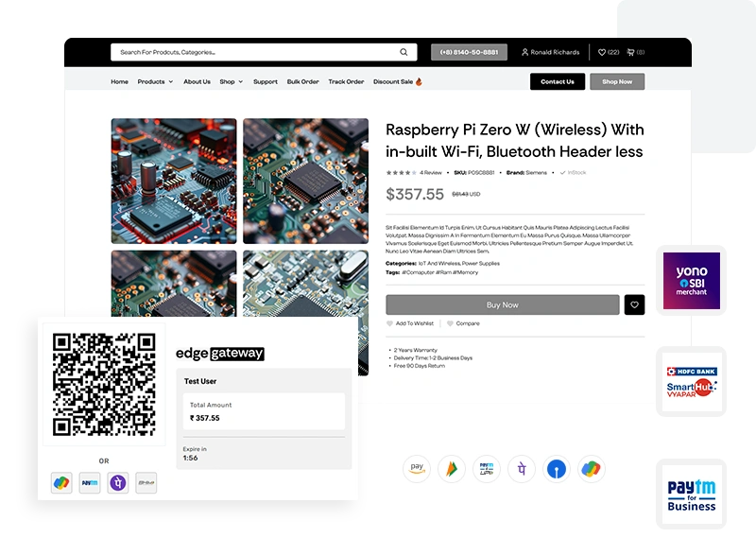Click the search magnifier icon
This screenshot has height=538, width=756.
point(404,52)
